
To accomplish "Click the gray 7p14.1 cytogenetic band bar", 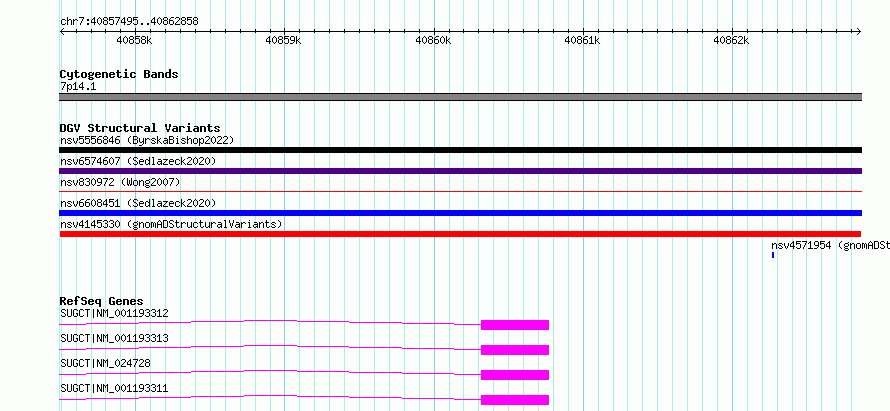I will coord(460,97).
